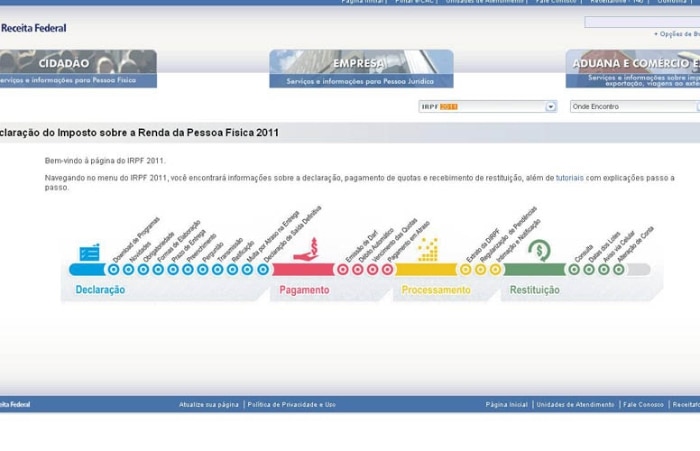Image resolution: width=700 pixels, height=451 pixels.
Task: Open the Cidadão banner
Action: pyautogui.click(x=78, y=68)
